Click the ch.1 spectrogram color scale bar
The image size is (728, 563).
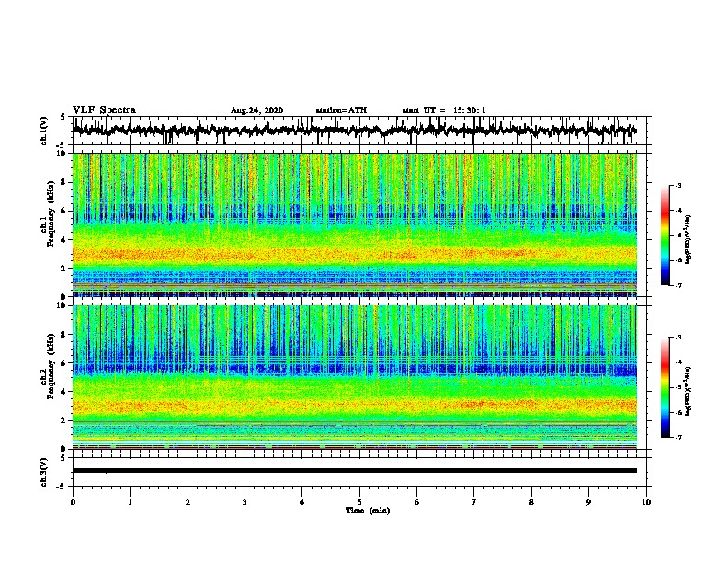[x=665, y=236]
